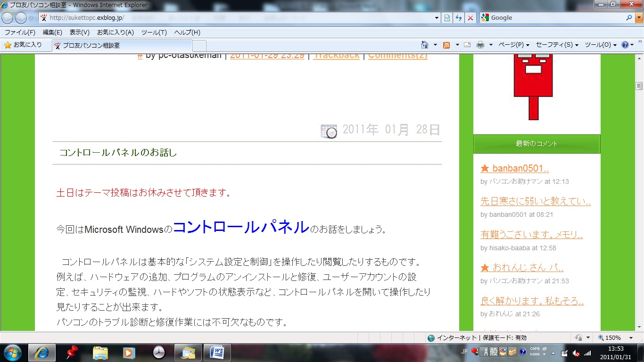The image size is (644, 362).
Task: Click the network signal tray icon
Action: coord(587,353)
